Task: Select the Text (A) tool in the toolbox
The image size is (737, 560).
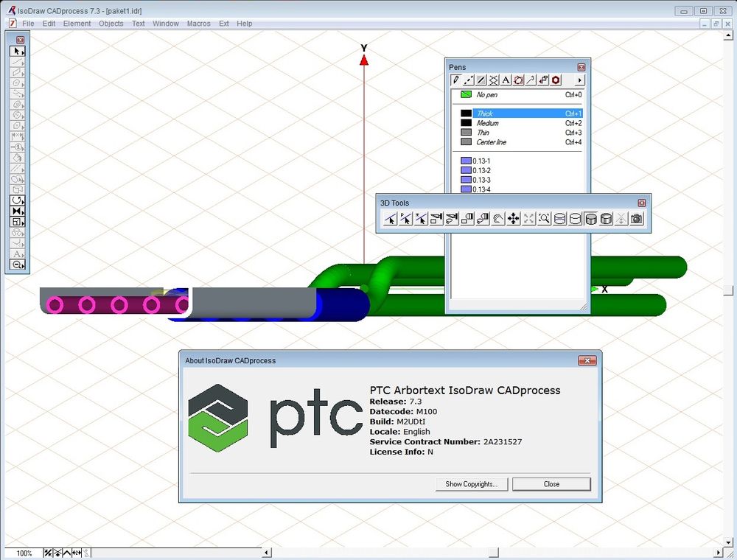Action: pyautogui.click(x=17, y=254)
